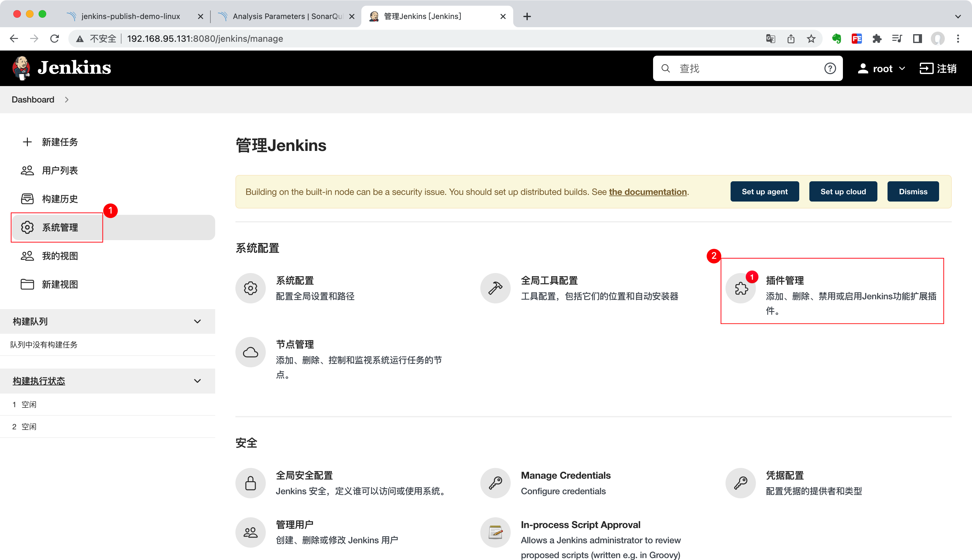Select the lock icon for 全局安全配置

250,483
